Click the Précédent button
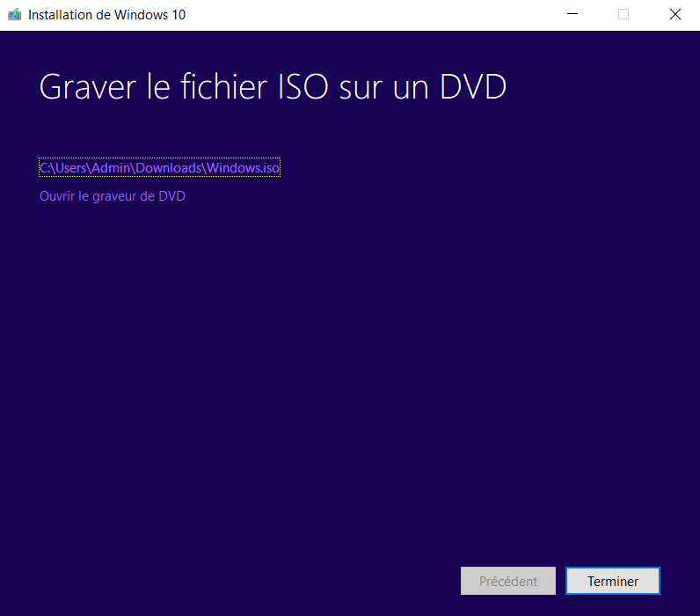Image resolution: width=700 pixels, height=616 pixels. tap(508, 581)
